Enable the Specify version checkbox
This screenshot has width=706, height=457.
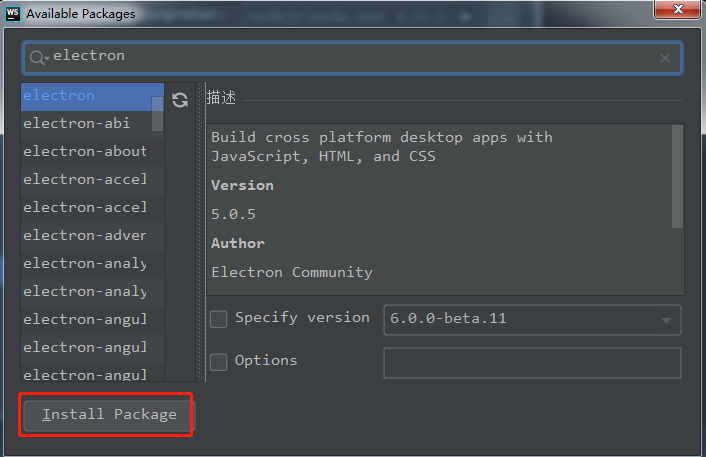pyautogui.click(x=219, y=319)
